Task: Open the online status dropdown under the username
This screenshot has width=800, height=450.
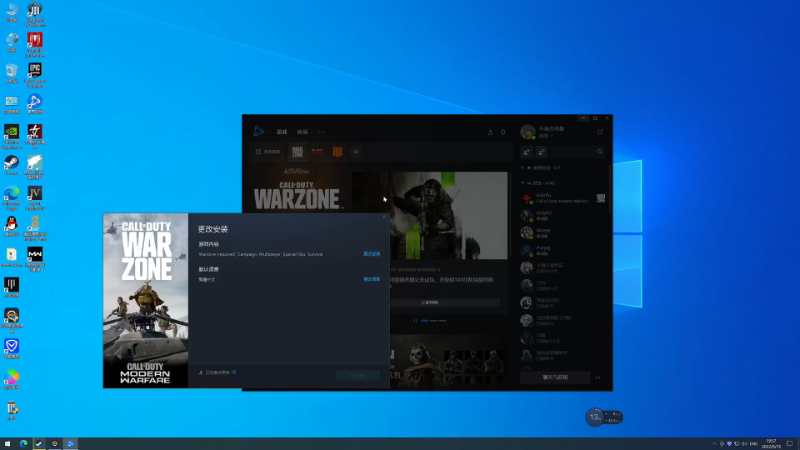Action: [546, 136]
